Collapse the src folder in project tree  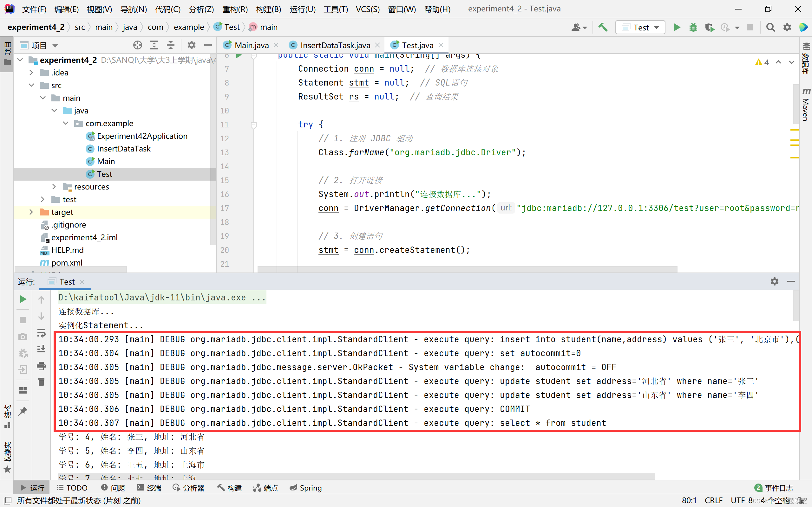click(x=31, y=85)
